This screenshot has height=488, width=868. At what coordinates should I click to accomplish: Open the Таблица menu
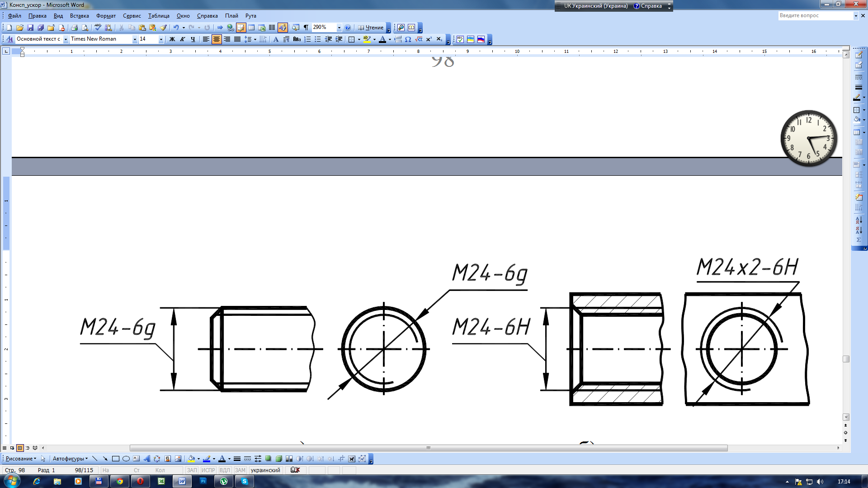[x=159, y=16]
